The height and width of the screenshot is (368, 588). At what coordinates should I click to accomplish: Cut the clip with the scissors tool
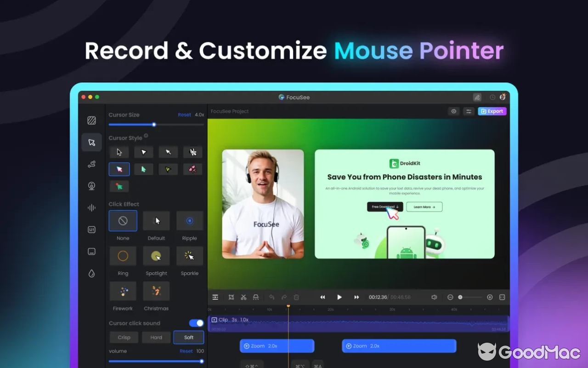pyautogui.click(x=243, y=297)
